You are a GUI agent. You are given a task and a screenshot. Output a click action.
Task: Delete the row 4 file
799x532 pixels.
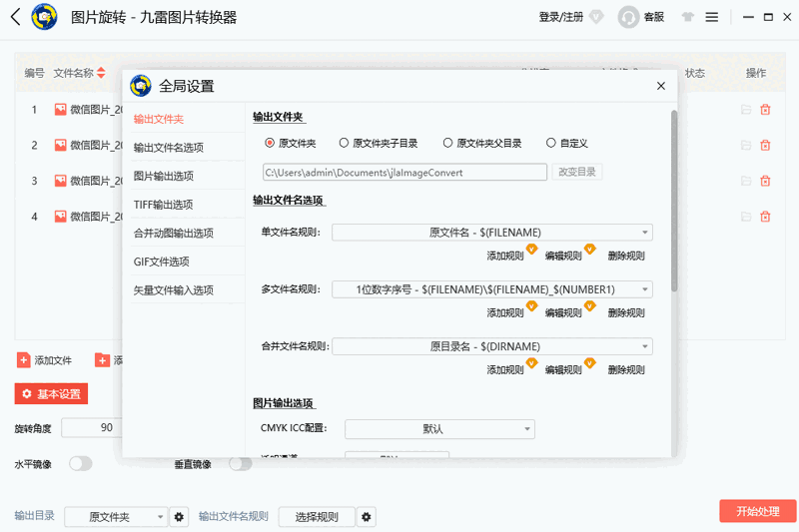765,217
